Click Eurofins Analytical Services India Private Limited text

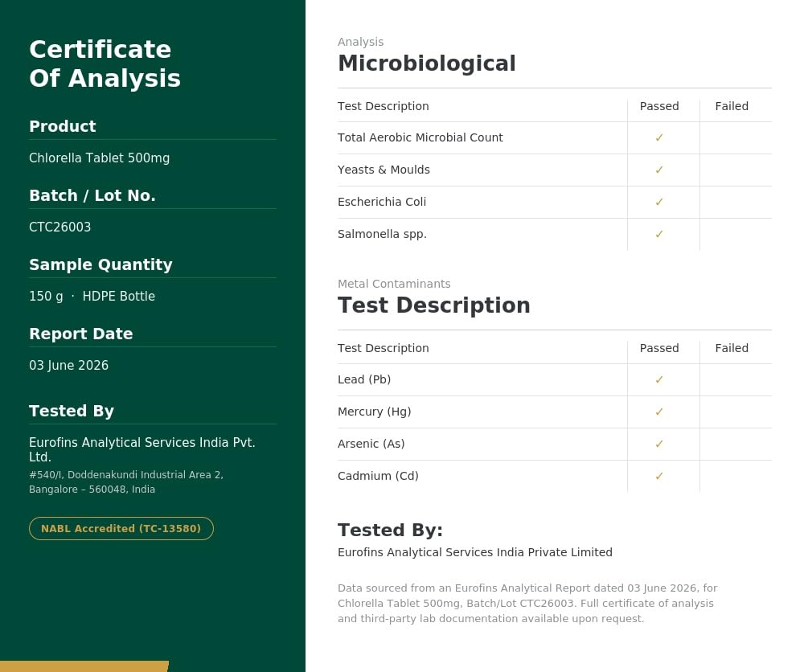[x=475, y=552]
